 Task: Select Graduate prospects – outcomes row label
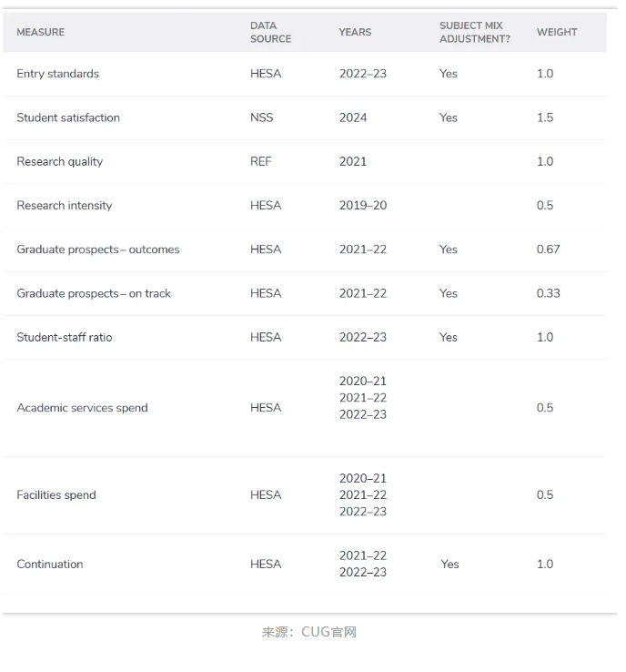[x=98, y=249]
